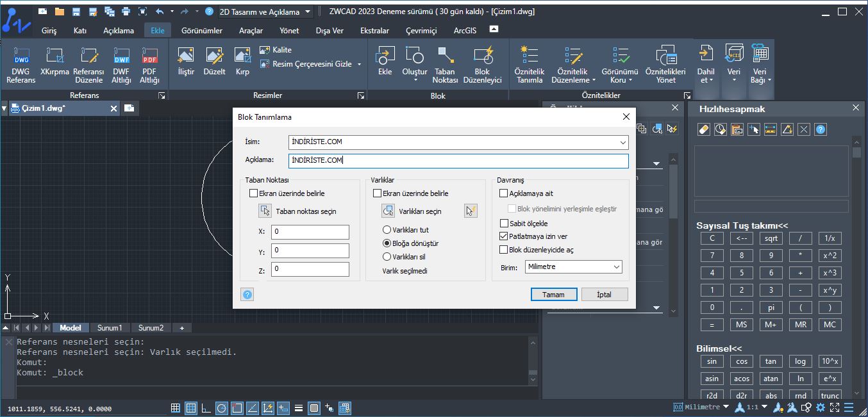Click the Print icon in the quick access toolbar
The height and width of the screenshot is (417, 868).
pyautogui.click(x=126, y=12)
